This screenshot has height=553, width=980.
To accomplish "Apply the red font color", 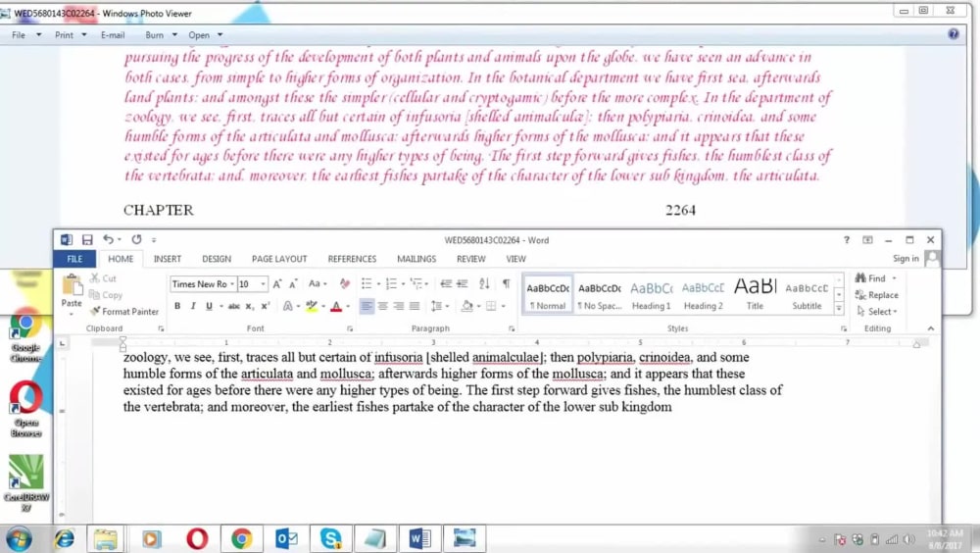I will [336, 306].
